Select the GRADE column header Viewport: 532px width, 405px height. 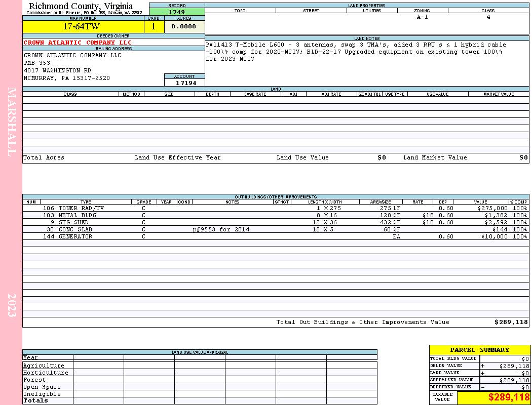[144, 202]
